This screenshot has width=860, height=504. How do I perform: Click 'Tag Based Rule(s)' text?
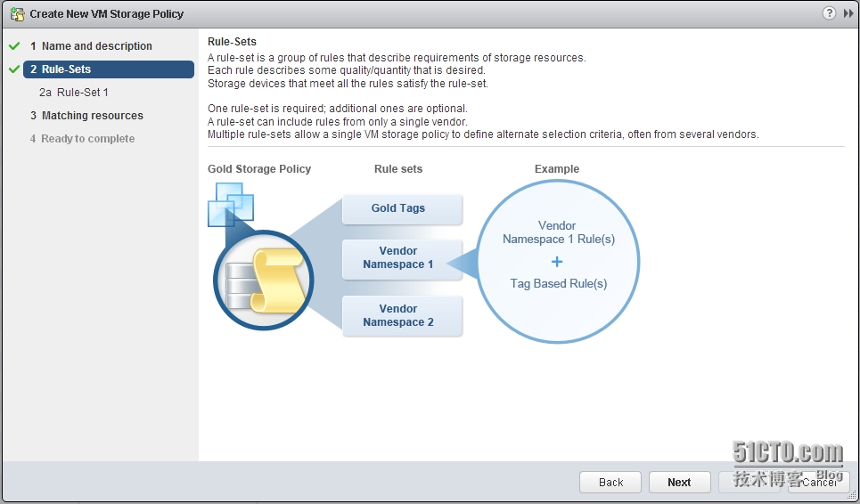click(x=559, y=283)
